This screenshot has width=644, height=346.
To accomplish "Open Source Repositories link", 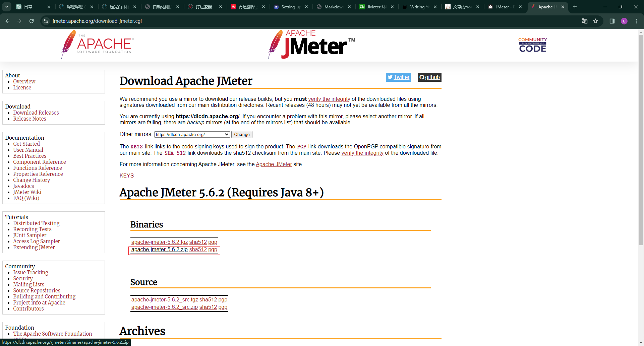I will (37, 290).
